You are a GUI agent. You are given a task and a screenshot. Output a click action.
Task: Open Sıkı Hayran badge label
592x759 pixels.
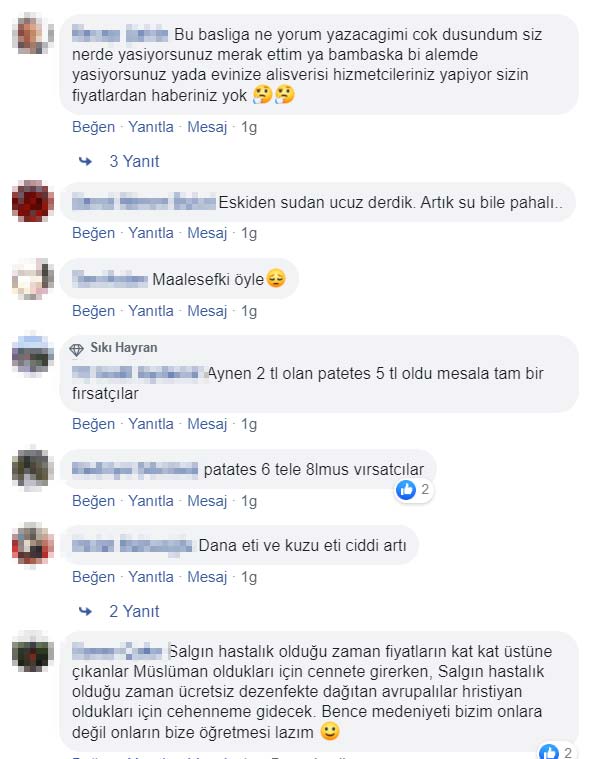pyautogui.click(x=124, y=348)
